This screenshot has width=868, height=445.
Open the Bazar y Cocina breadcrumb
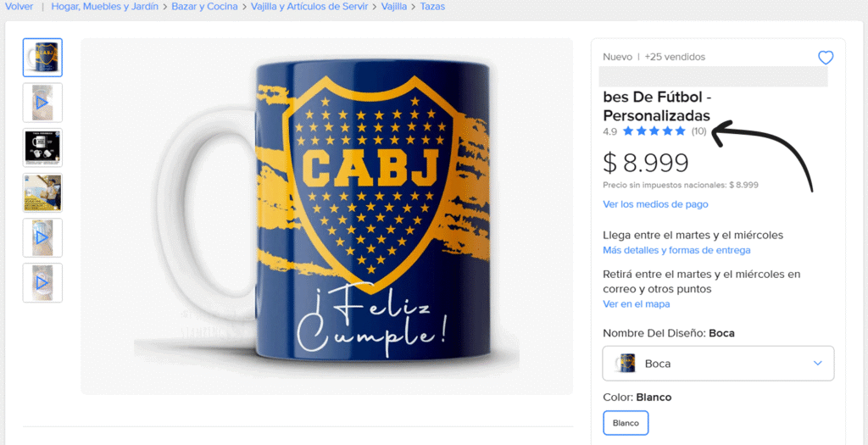[204, 7]
